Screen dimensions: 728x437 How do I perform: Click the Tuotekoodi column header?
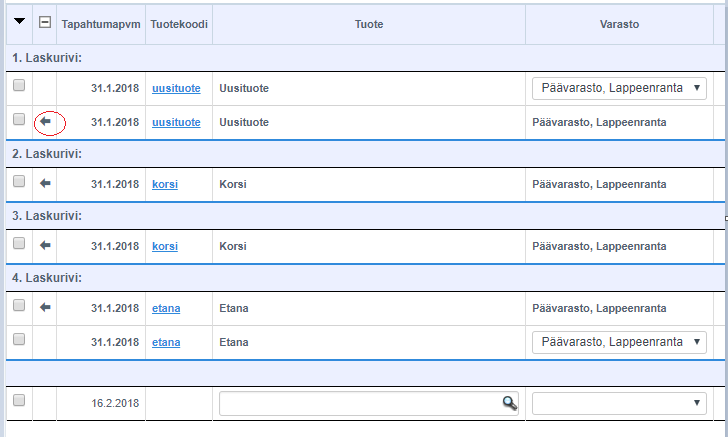[x=179, y=23]
